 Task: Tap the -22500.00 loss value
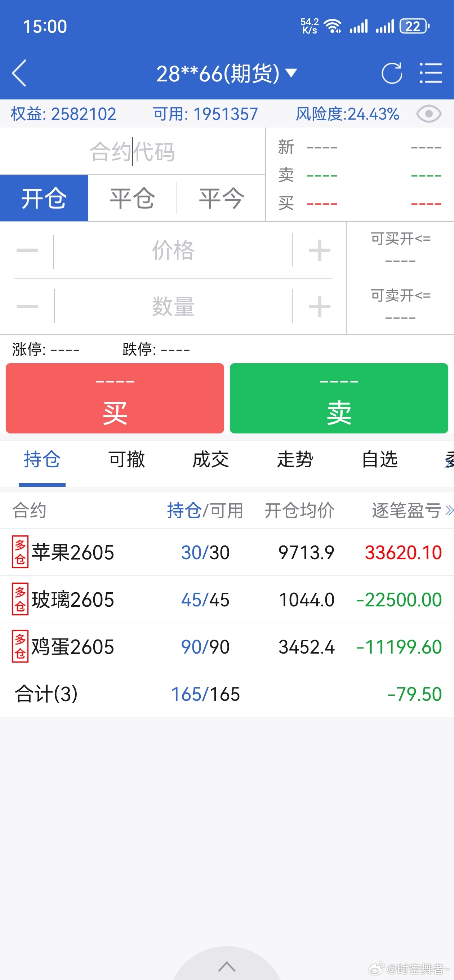[x=399, y=600]
